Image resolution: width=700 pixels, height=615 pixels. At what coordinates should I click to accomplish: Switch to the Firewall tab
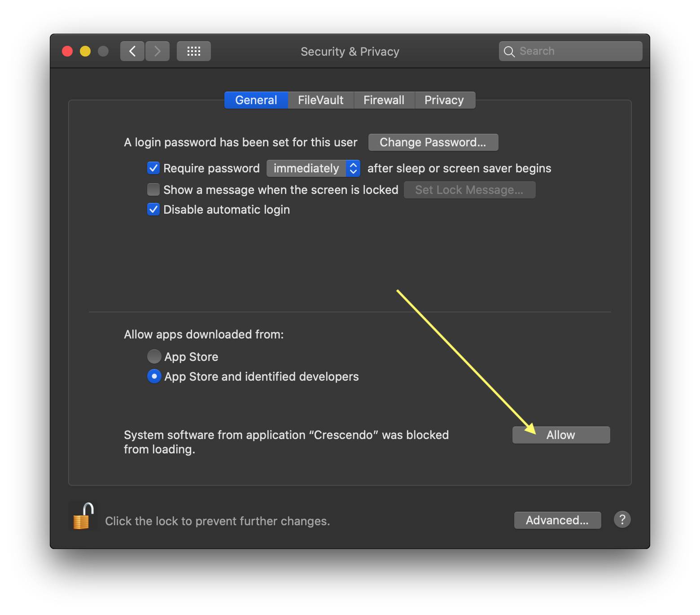(384, 100)
